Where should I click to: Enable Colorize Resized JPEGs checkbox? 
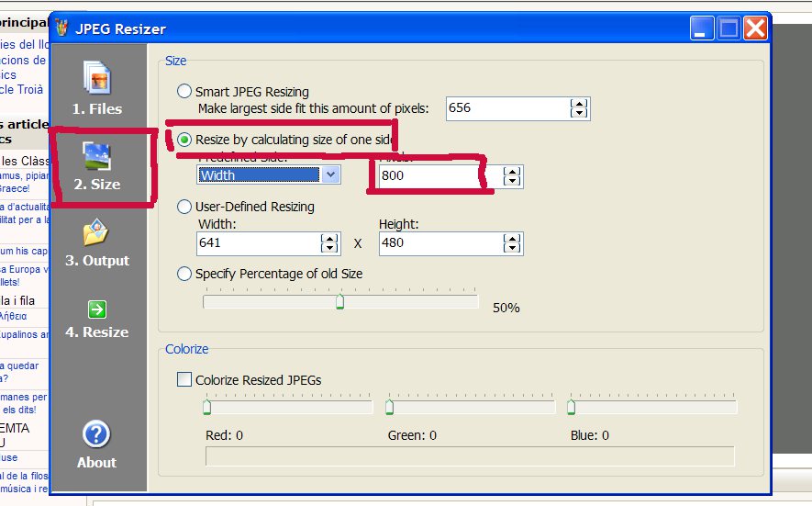pos(184,379)
